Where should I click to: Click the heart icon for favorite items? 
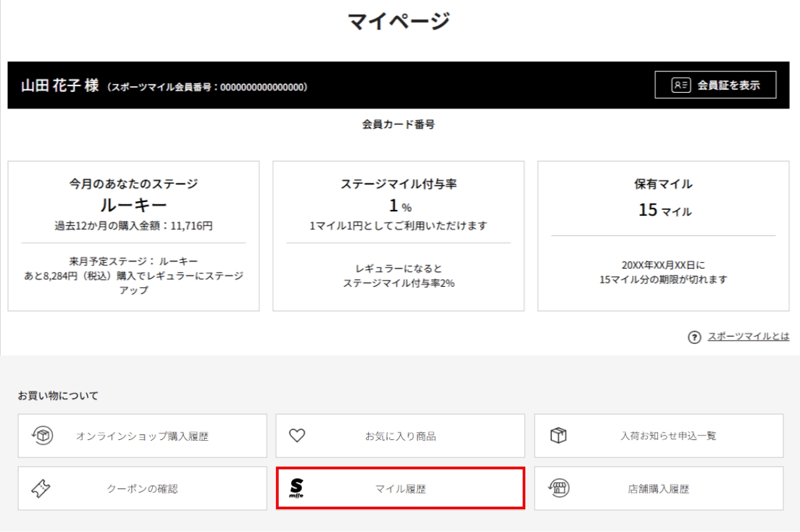pyautogui.click(x=297, y=436)
